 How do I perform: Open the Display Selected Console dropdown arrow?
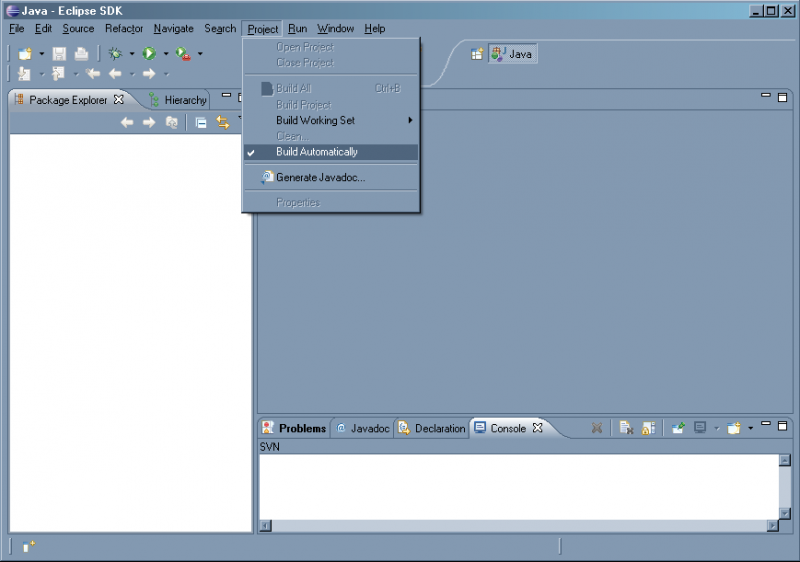coord(716,428)
